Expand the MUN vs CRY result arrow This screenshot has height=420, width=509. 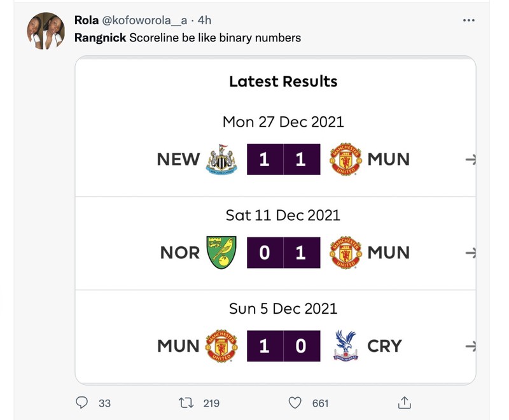pos(471,346)
